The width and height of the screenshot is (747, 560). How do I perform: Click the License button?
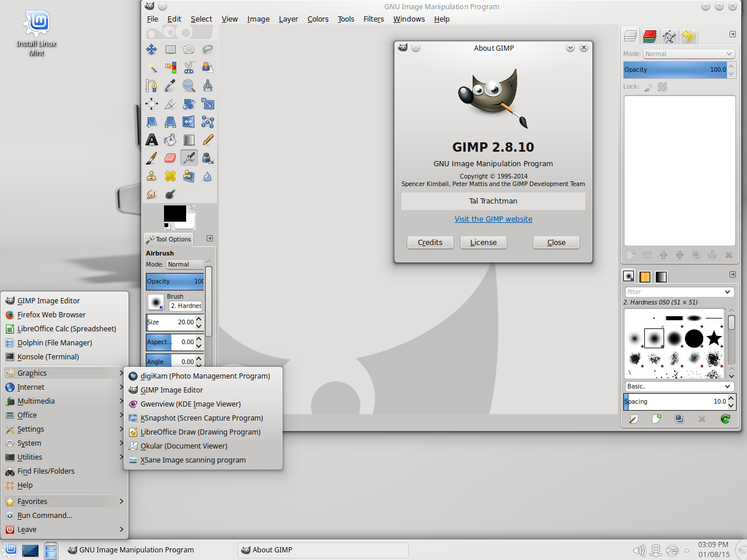click(x=483, y=243)
